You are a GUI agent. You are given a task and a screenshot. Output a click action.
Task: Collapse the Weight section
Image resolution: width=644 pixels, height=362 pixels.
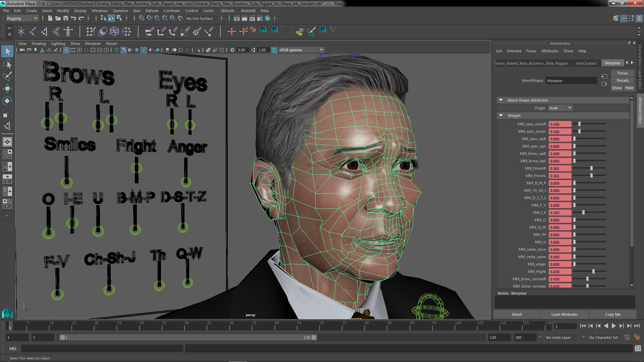click(x=501, y=116)
